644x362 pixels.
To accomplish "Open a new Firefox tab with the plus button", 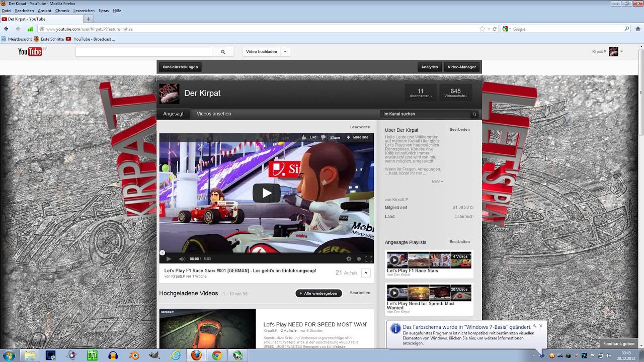I will coord(89,19).
